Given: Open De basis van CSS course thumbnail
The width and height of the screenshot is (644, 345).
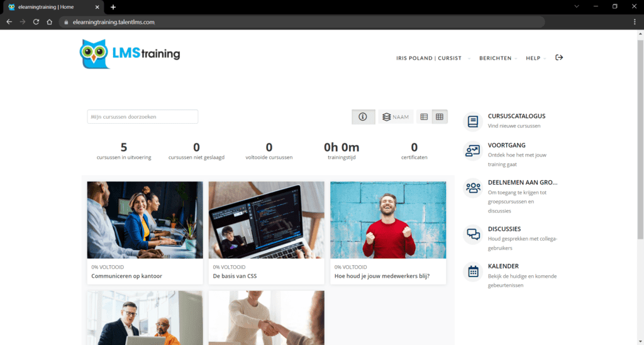Looking at the screenshot, I should pos(266,220).
